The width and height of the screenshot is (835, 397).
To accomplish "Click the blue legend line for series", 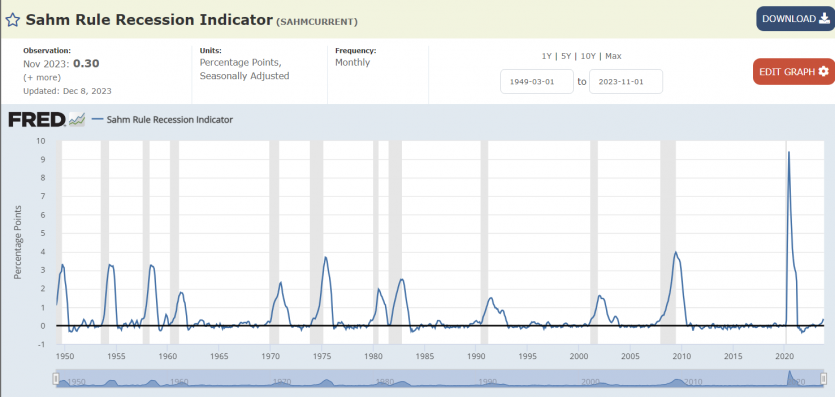I will coord(97,120).
